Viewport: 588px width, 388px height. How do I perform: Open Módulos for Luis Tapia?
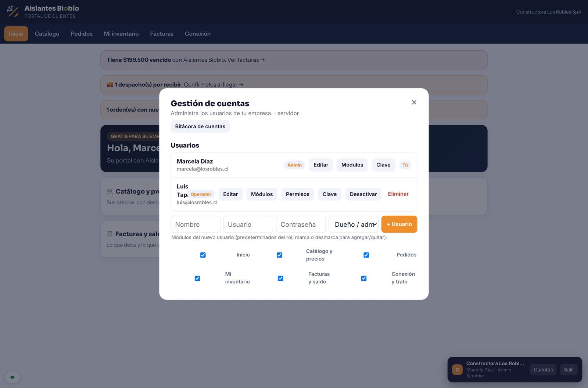tap(262, 194)
